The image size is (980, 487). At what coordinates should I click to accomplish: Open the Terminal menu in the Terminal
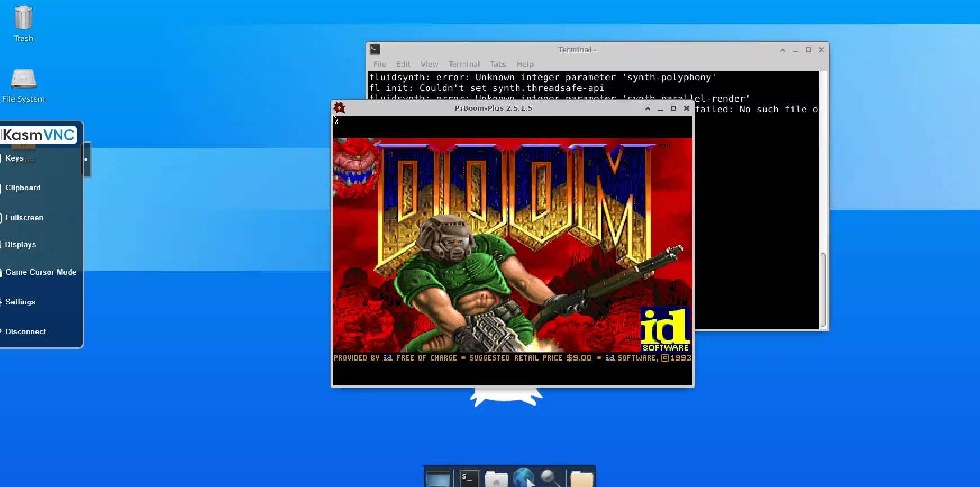pyautogui.click(x=464, y=64)
